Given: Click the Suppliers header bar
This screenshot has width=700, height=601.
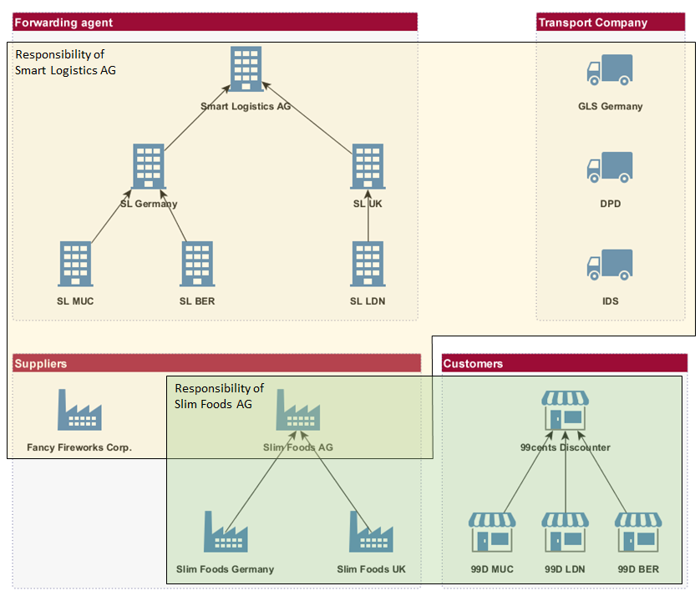Looking at the screenshot, I should 217,363.
